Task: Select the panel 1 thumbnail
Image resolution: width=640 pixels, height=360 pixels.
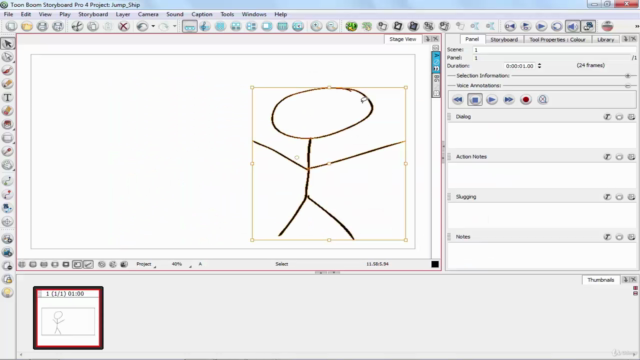Action: [68, 318]
